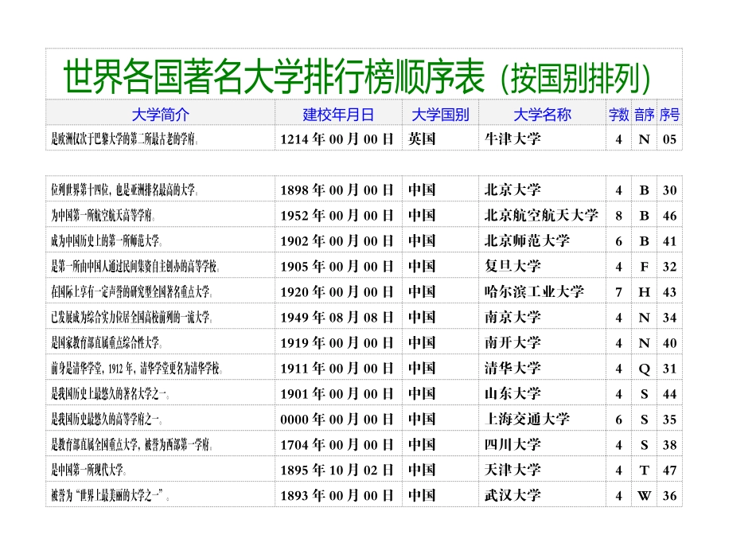756x535 pixels.
Task: Click the date 1898 年 00 月 00 日
Action: [337, 189]
